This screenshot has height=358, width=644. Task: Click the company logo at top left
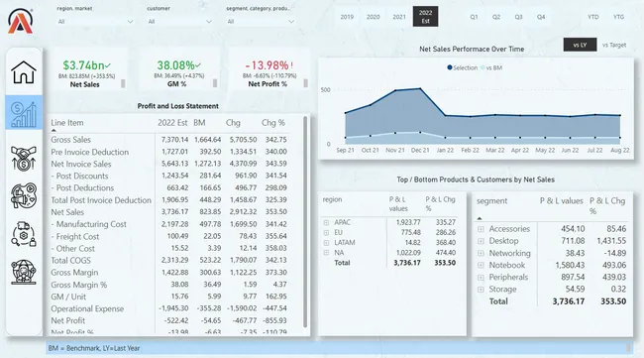[20, 21]
